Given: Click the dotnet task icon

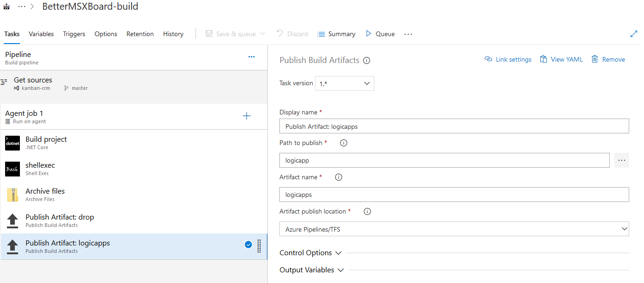Looking at the screenshot, I should (13, 143).
